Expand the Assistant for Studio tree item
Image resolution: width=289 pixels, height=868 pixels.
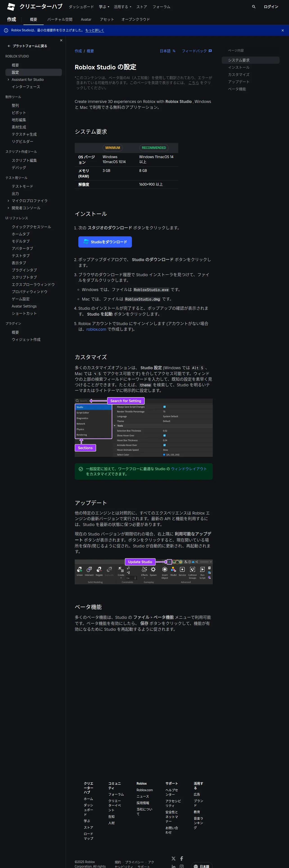point(8,80)
